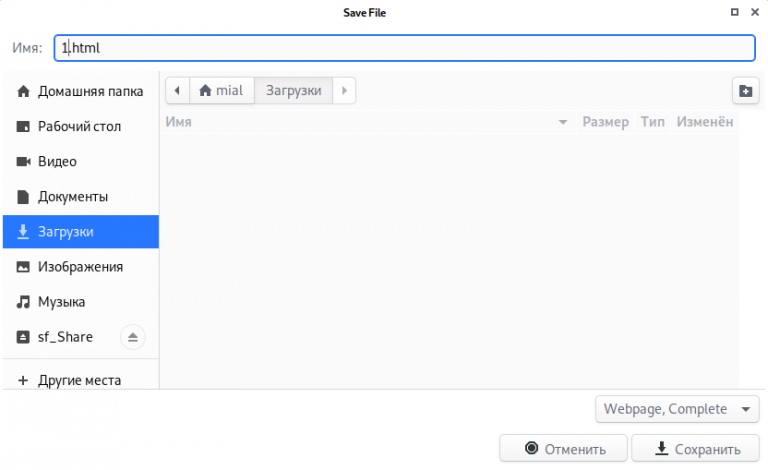Screen dimensions: 768x470
Task: Go forward with the right path arrow
Action: pyautogui.click(x=344, y=91)
